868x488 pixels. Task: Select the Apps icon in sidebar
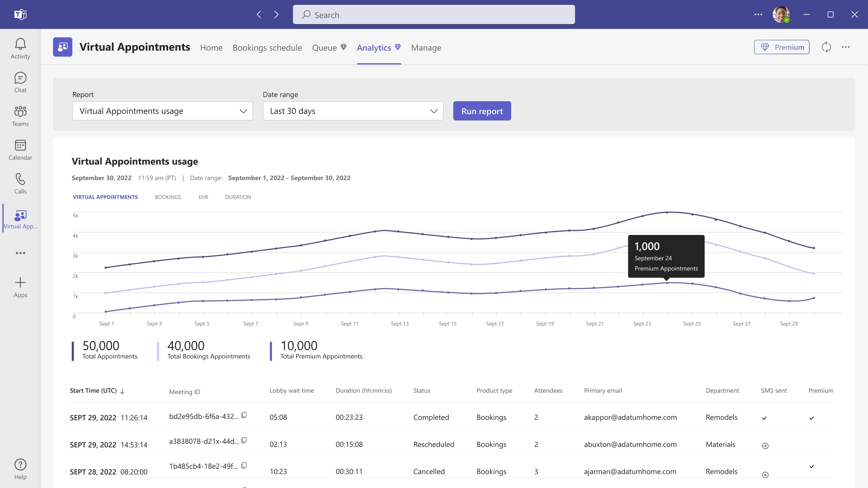point(20,286)
